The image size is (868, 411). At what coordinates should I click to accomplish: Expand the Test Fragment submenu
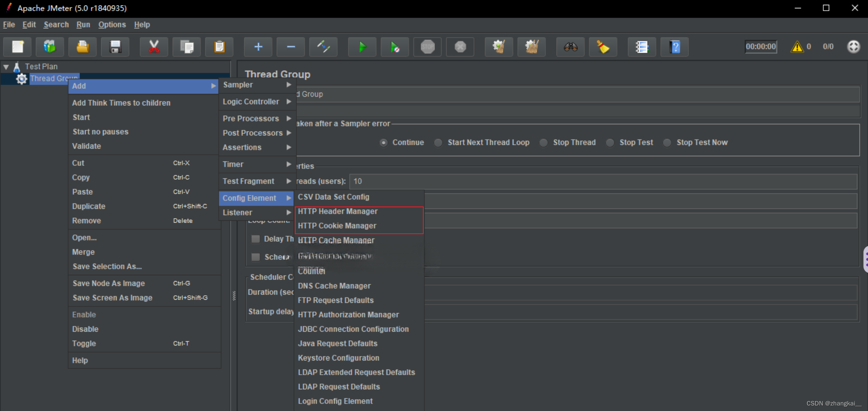[x=257, y=181]
